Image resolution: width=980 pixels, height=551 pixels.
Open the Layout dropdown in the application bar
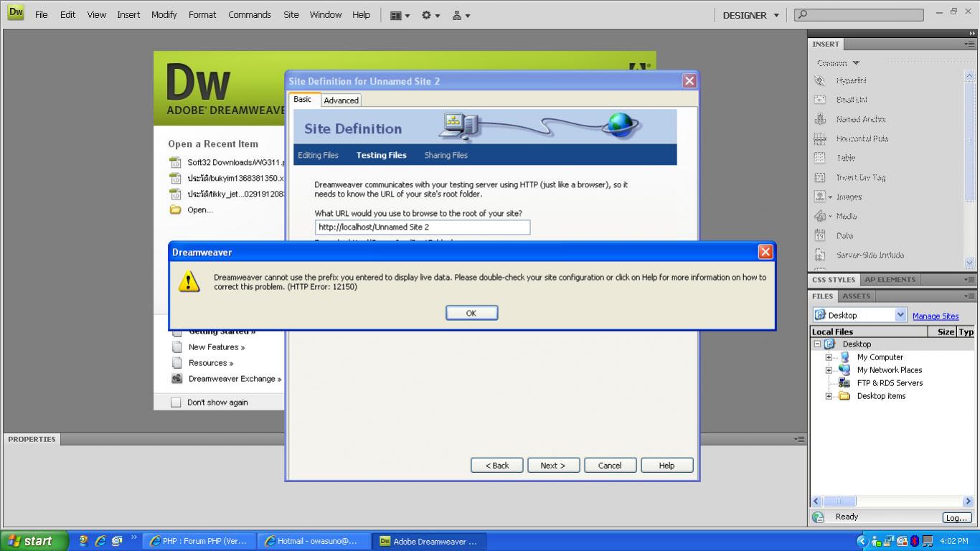[x=400, y=15]
